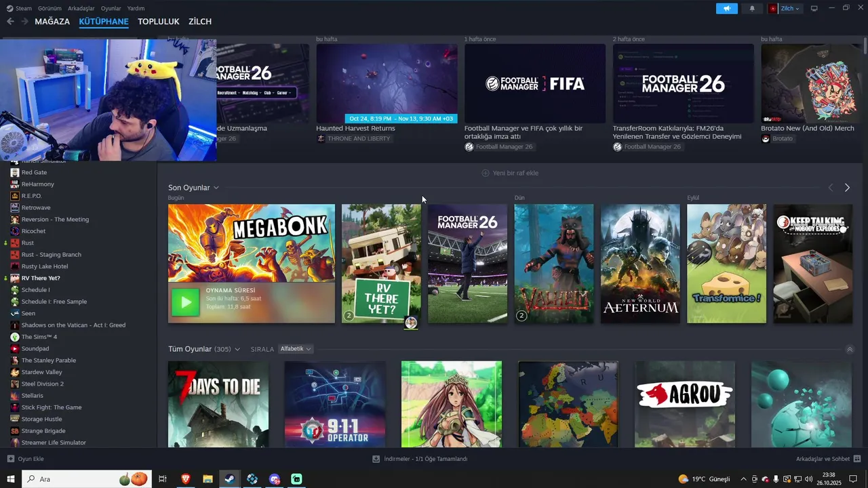Open the Oyunlar menu

111,8
